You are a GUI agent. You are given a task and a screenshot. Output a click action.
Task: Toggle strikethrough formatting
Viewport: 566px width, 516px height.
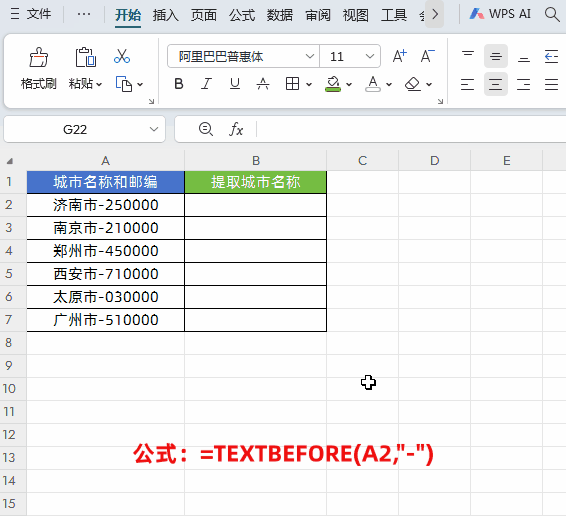[x=263, y=84]
